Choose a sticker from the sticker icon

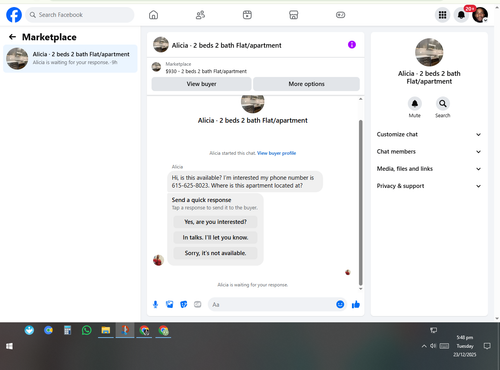(x=184, y=304)
